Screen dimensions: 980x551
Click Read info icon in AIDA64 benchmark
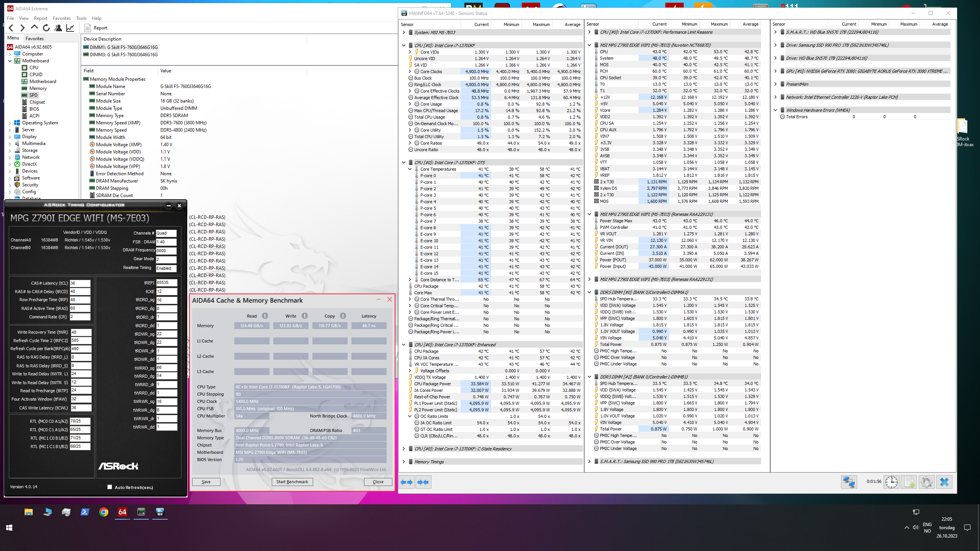pos(265,316)
